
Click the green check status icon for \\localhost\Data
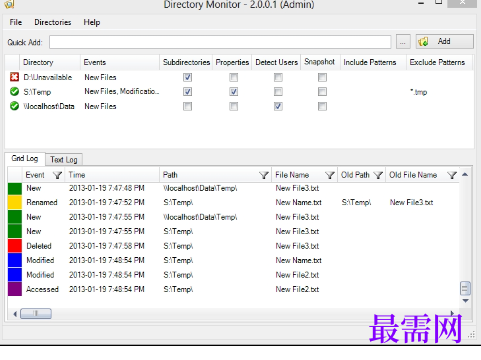tap(14, 106)
